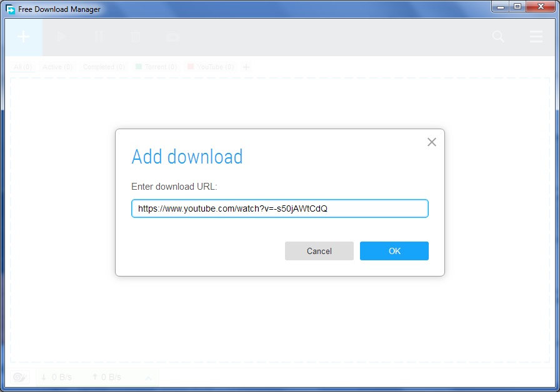The height and width of the screenshot is (392, 560).
Task: Enable the Torrent filter tab
Action: pos(155,66)
